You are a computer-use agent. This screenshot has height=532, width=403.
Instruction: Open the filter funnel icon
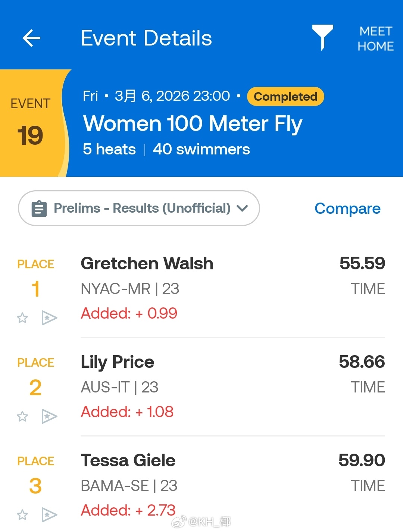point(322,37)
